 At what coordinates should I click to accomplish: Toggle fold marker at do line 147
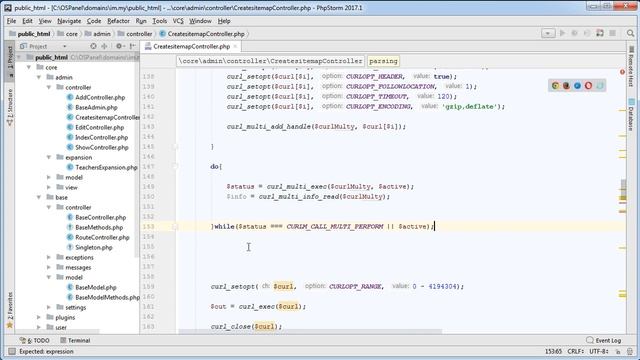point(175,166)
